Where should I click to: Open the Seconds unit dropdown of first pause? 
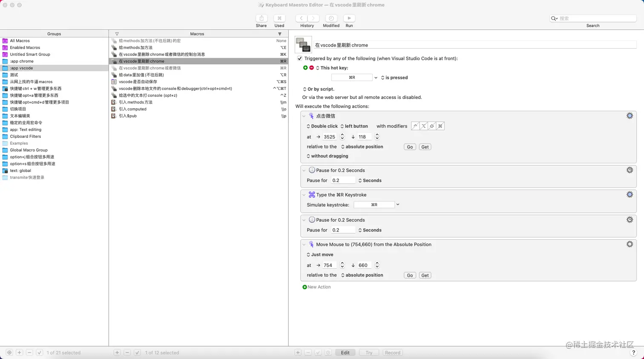coord(370,180)
